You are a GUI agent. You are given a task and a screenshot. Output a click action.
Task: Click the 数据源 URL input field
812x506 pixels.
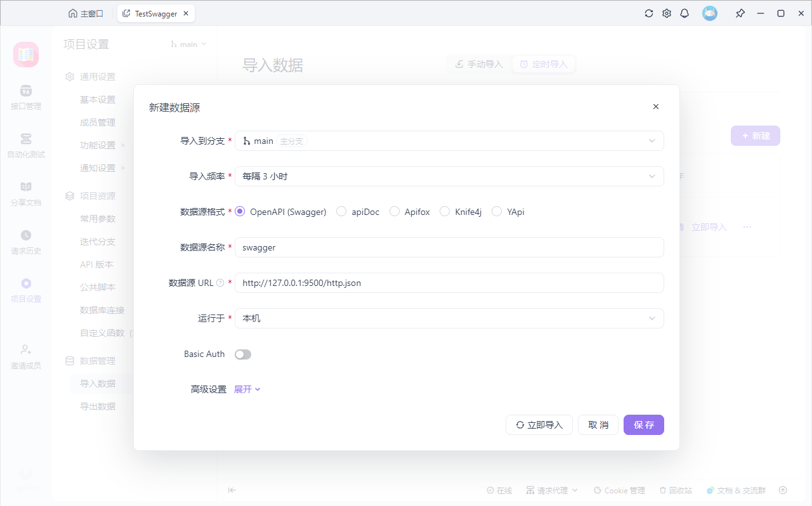point(449,283)
